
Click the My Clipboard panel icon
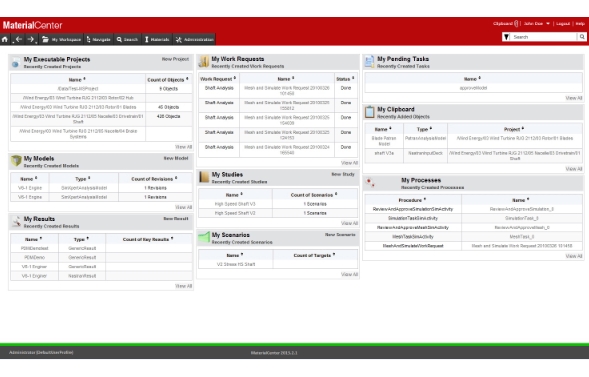coord(370,112)
